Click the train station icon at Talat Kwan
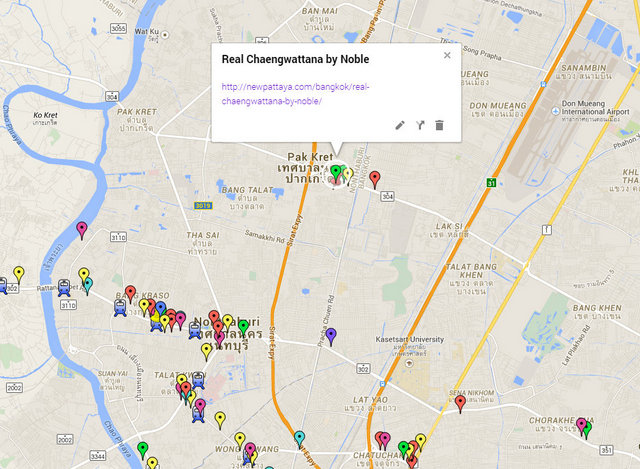The image size is (640, 469). [198, 380]
